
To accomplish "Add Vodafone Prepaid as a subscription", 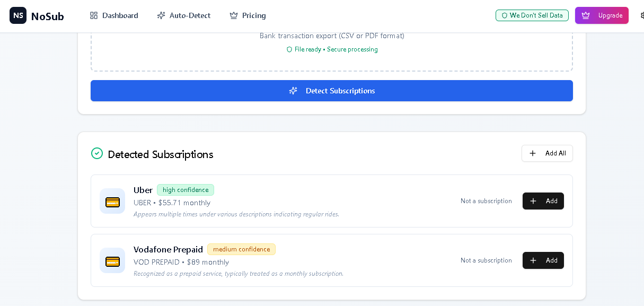I will pos(543,260).
